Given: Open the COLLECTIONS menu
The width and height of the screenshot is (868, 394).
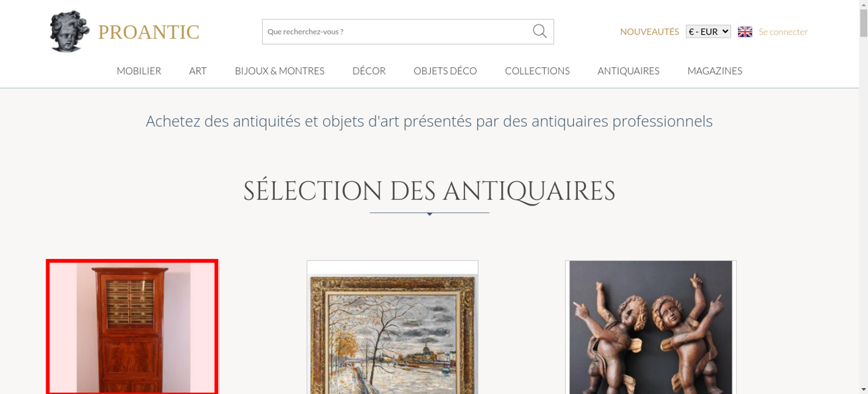Looking at the screenshot, I should coord(537,71).
